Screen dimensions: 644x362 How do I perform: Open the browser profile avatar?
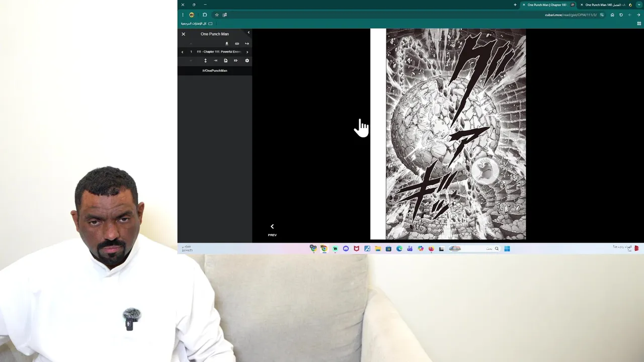tap(192, 15)
